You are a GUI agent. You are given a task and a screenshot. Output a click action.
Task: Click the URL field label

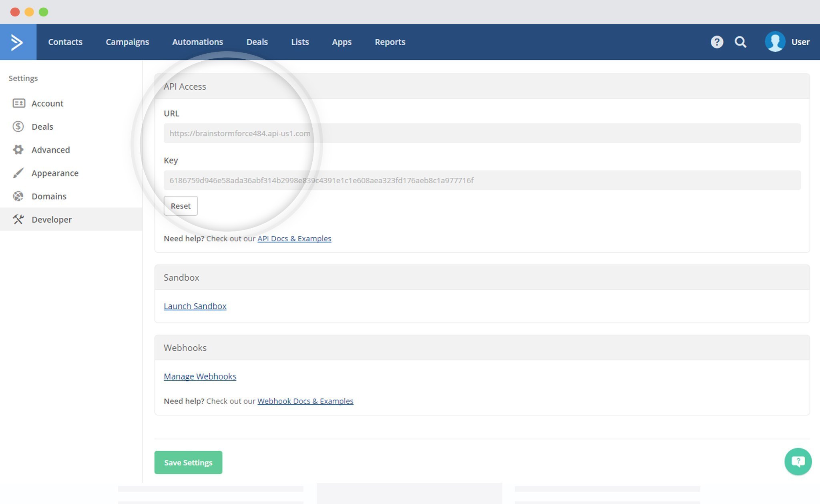point(171,113)
